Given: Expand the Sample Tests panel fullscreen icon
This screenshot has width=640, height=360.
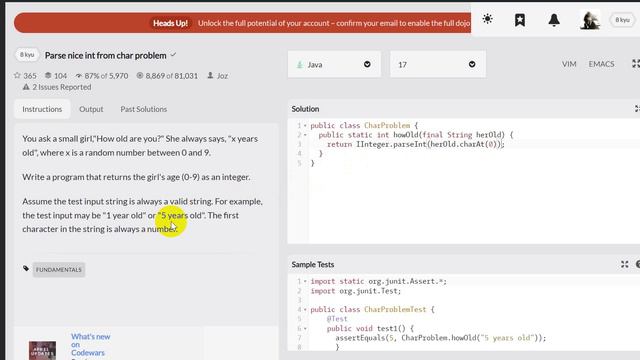Looking at the screenshot, I should coord(624,264).
